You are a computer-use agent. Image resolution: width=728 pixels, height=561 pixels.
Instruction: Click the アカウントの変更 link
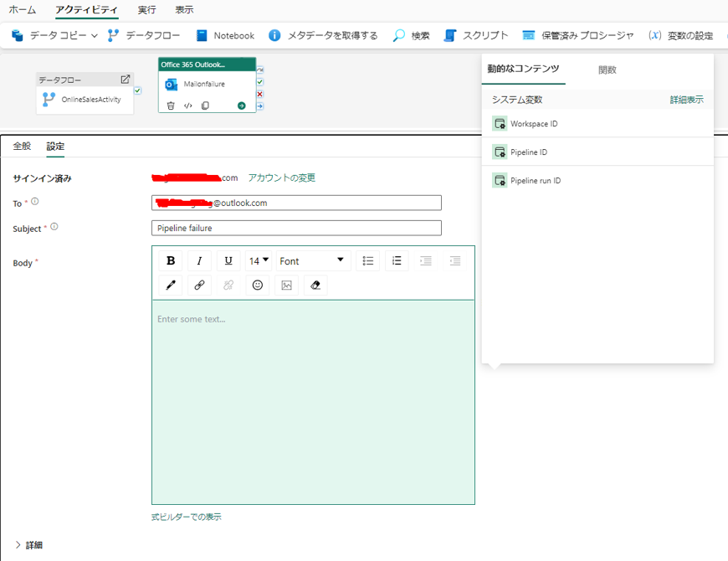tap(281, 178)
